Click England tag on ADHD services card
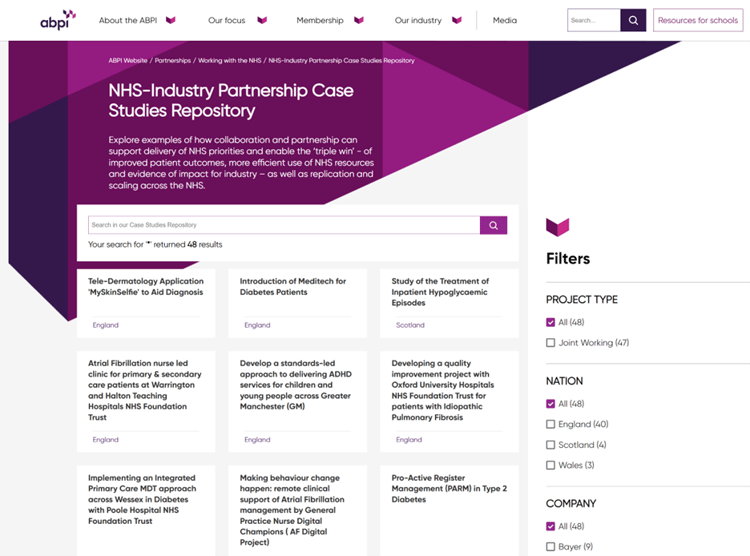750x556 pixels. click(x=257, y=440)
